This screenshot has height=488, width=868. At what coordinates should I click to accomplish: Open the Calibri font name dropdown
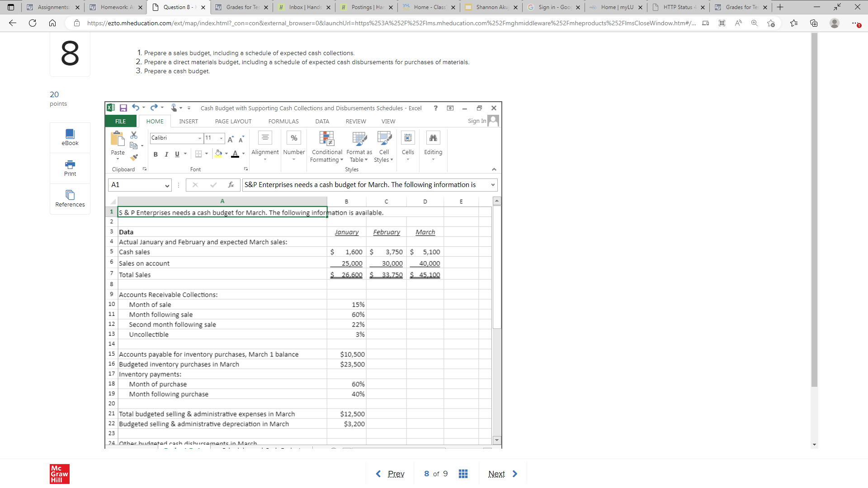coord(199,138)
